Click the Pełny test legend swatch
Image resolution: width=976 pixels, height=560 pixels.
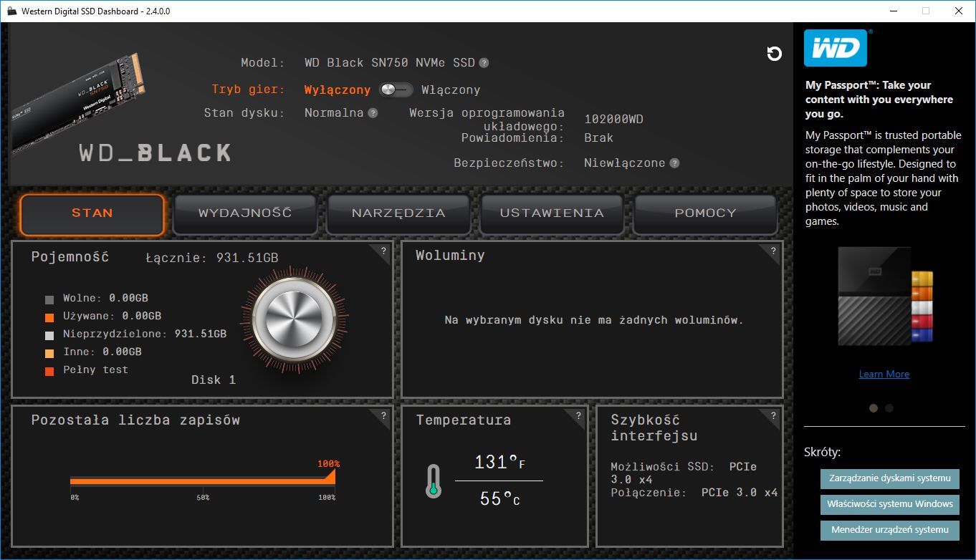pyautogui.click(x=49, y=371)
